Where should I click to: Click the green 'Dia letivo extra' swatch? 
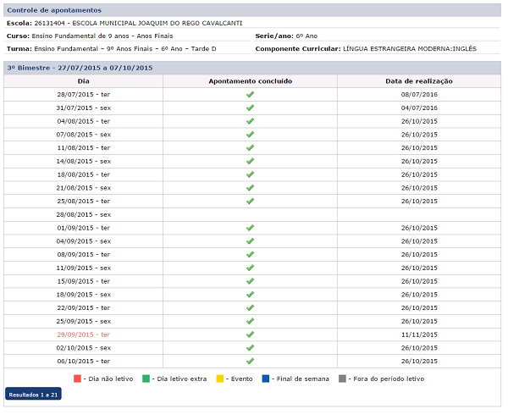tap(146, 379)
